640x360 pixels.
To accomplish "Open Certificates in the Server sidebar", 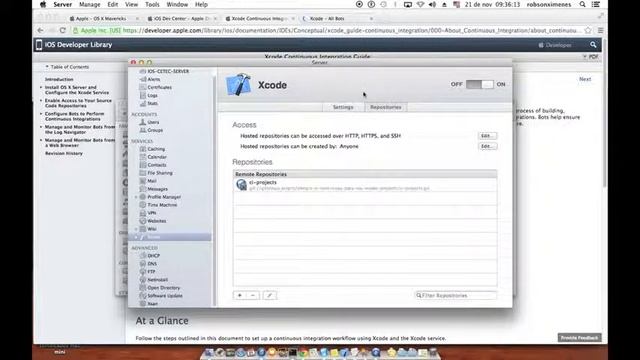I will (x=159, y=87).
